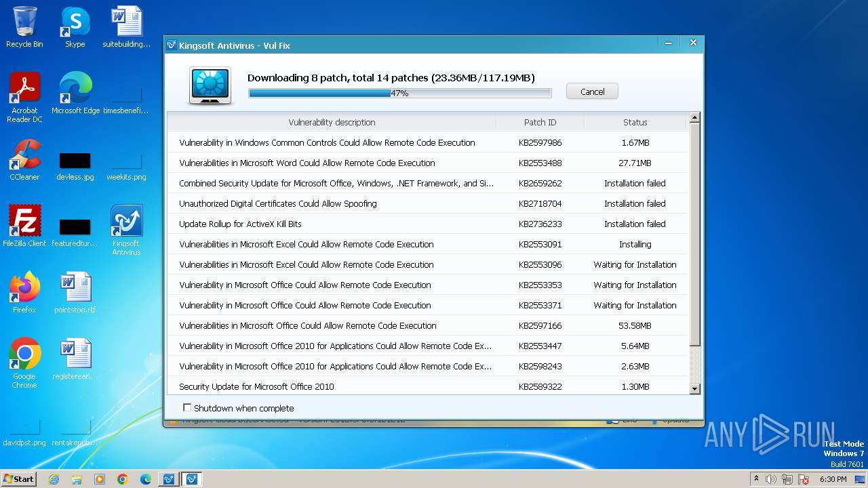Open Firefox desktop shortcut
868x488 pixels.
click(24, 293)
